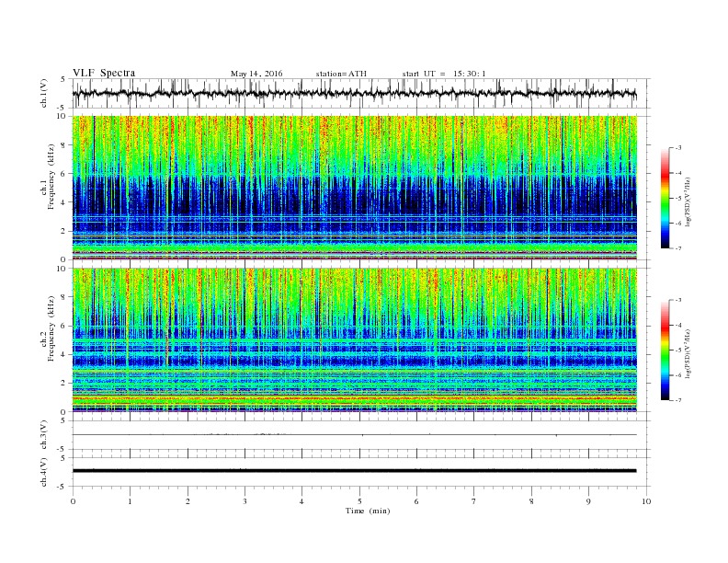Screen dimensions: 728x563
Task: Click the "station=ATH" label
Action: click(341, 74)
